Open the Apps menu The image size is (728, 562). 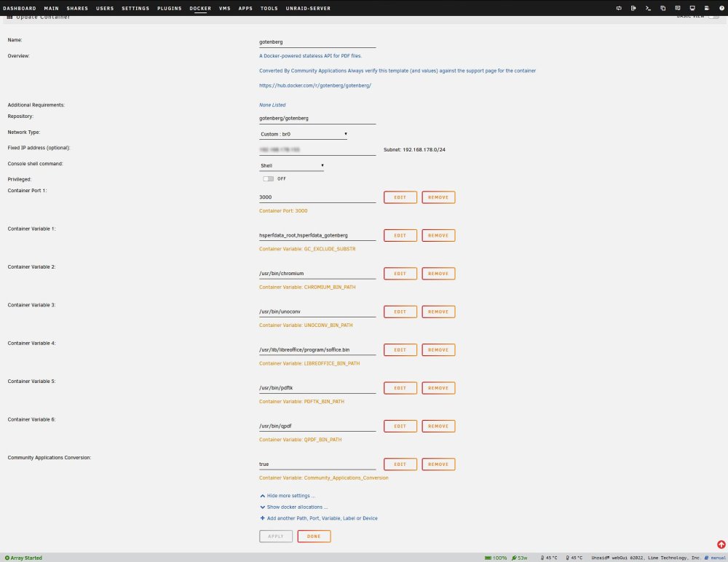(x=245, y=8)
